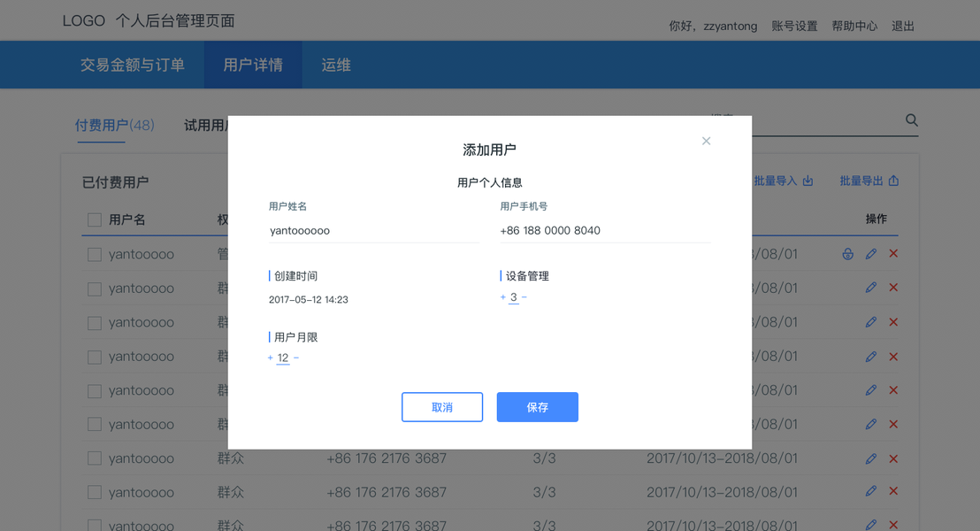Click the 用户月限 value 12

coord(282,358)
